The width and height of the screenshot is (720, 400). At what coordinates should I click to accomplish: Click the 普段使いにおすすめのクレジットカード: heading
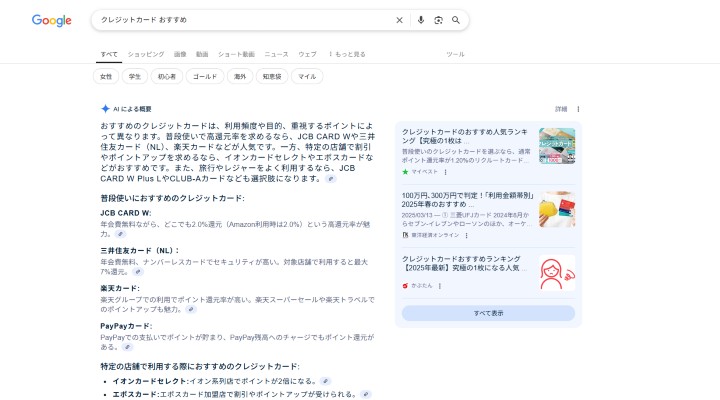[x=173, y=198]
